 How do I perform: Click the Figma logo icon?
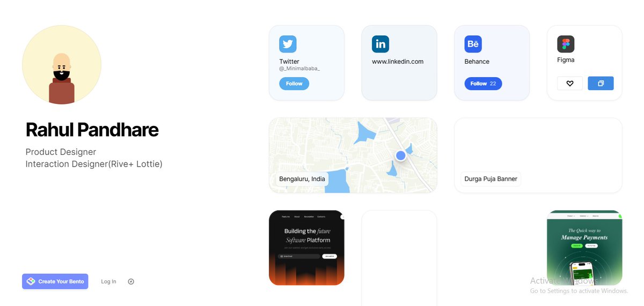[x=566, y=44]
